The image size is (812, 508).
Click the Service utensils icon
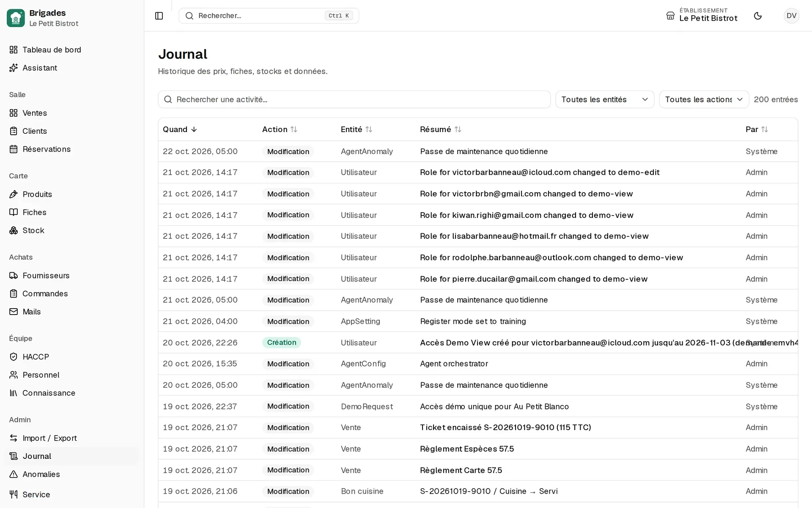pyautogui.click(x=14, y=494)
